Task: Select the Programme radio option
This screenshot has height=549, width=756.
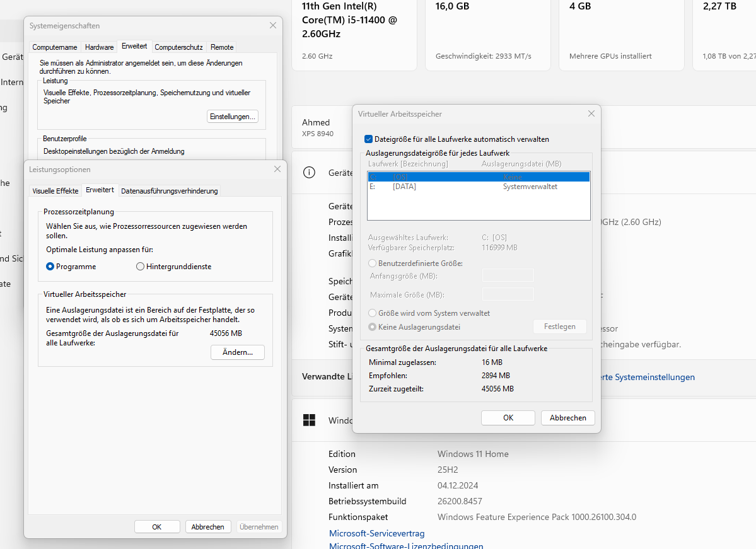Action: point(50,267)
